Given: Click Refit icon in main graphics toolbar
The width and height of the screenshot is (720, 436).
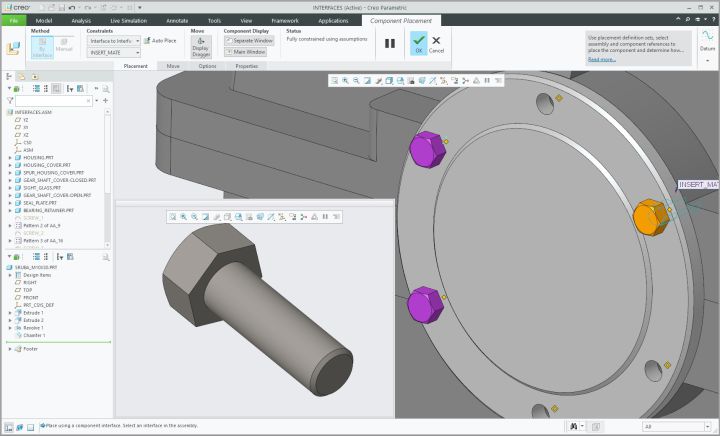Looking at the screenshot, I should [334, 81].
